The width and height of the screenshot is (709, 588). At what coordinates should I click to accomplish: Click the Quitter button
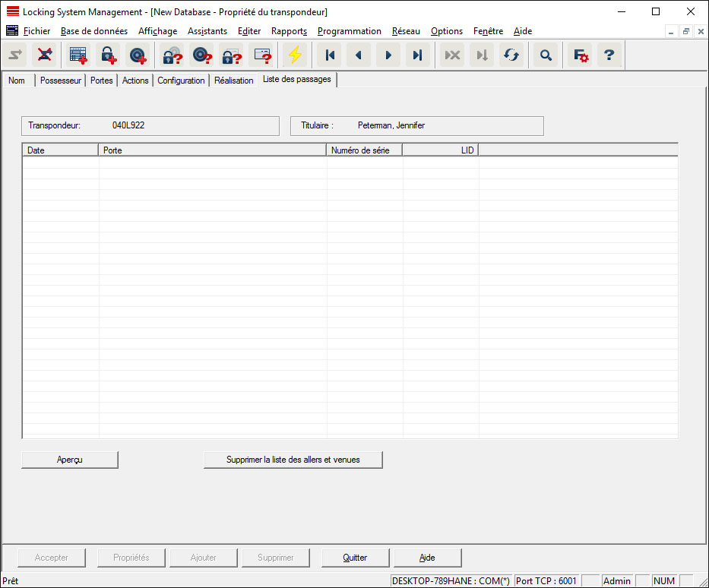(355, 558)
